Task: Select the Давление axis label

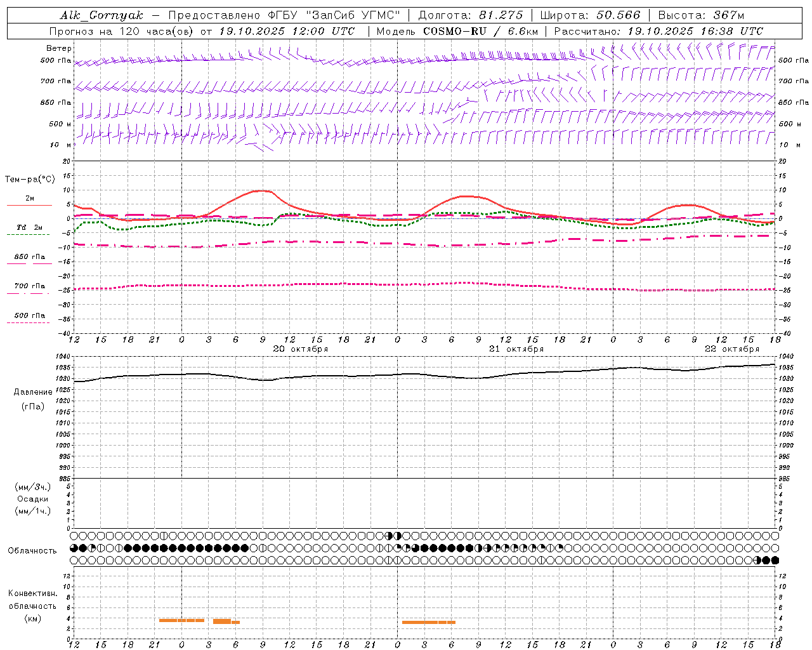Action: point(33,392)
